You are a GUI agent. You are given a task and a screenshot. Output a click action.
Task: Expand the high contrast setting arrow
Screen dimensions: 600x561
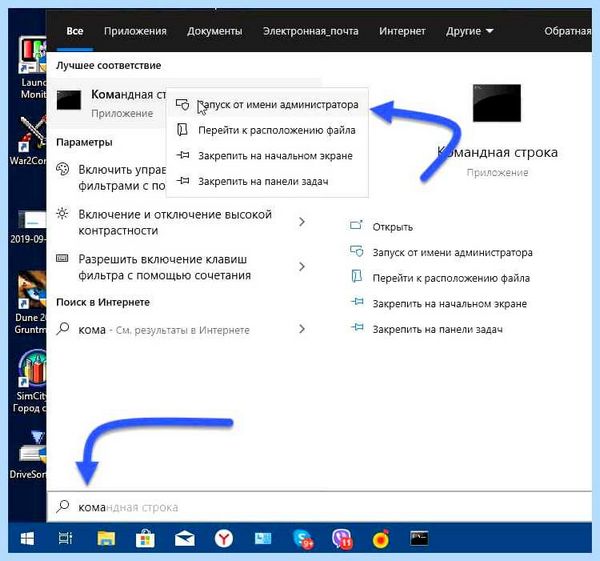pyautogui.click(x=302, y=222)
